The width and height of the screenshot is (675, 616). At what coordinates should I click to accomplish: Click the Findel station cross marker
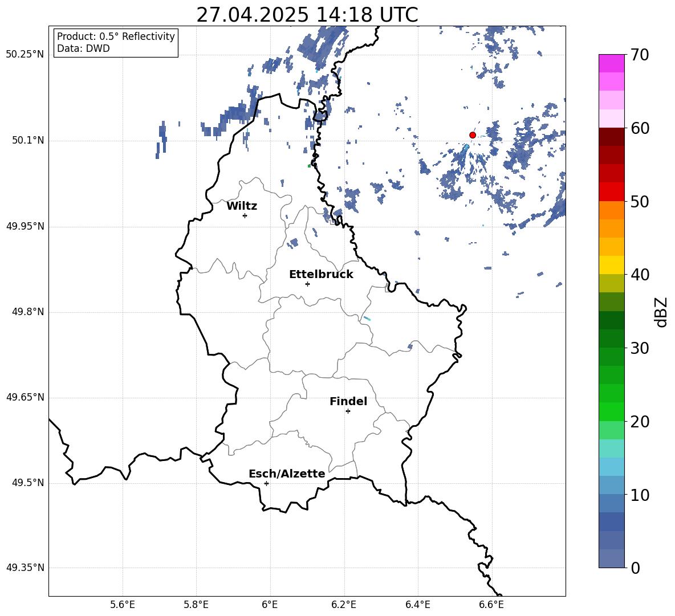pyautogui.click(x=348, y=411)
